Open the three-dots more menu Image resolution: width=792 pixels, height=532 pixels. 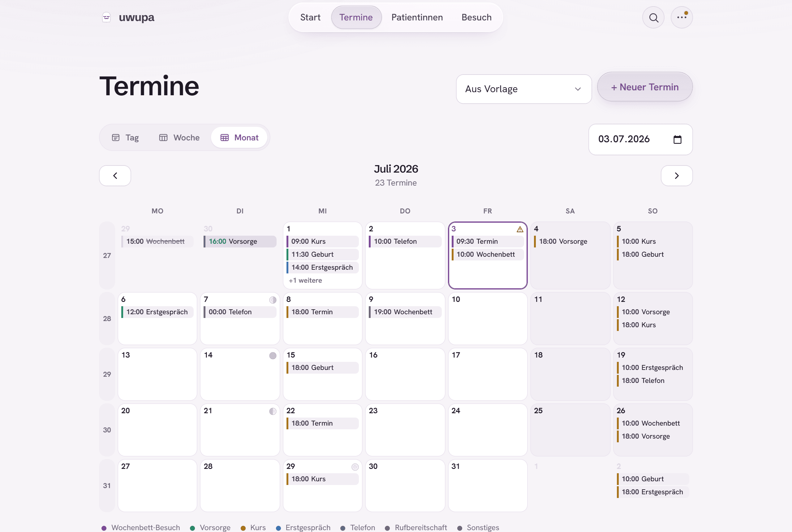681,17
